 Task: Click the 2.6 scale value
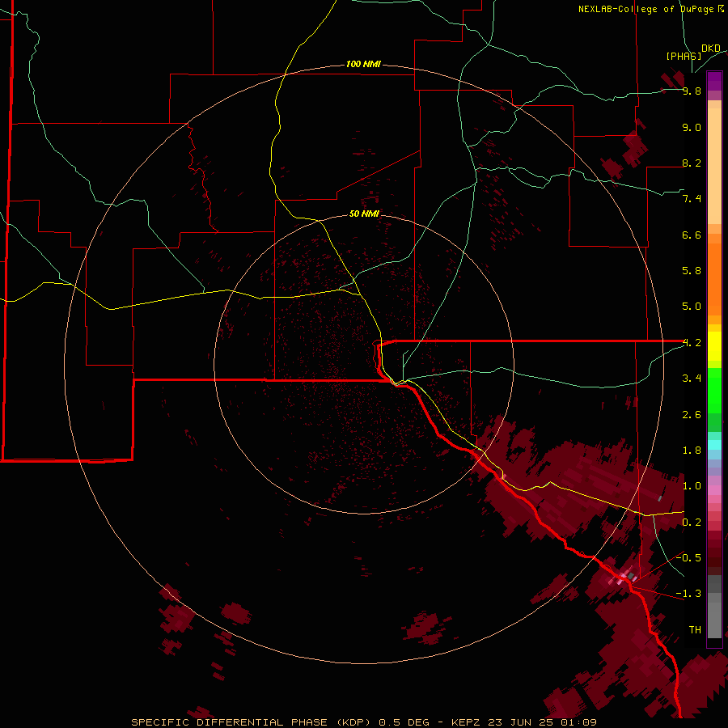point(692,415)
